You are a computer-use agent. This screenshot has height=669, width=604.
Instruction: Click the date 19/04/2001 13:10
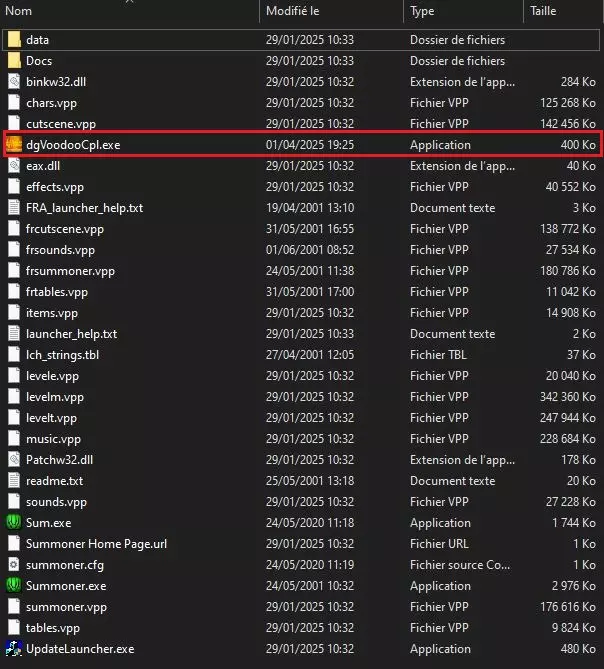[x=310, y=208]
